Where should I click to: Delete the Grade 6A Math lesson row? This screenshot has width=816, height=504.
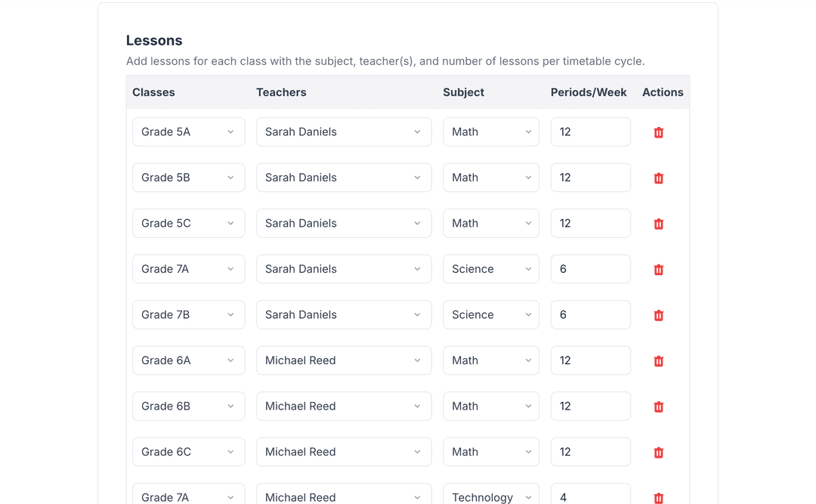point(658,360)
